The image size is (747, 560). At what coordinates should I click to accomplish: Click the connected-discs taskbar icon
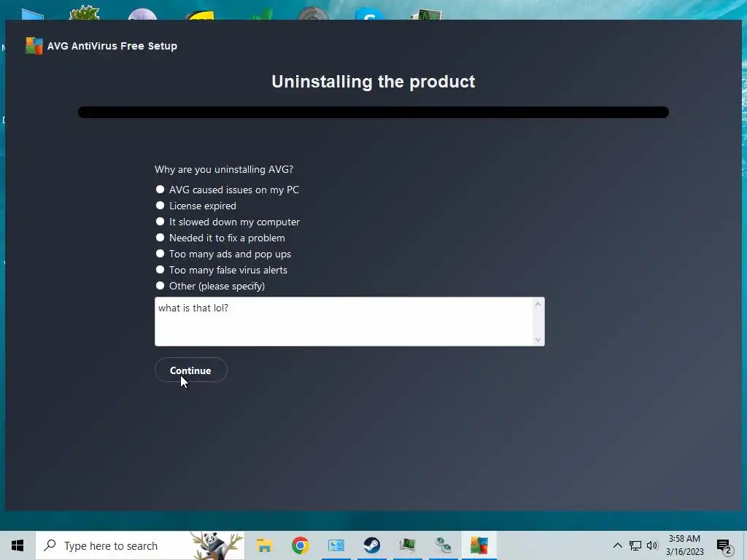tap(443, 545)
